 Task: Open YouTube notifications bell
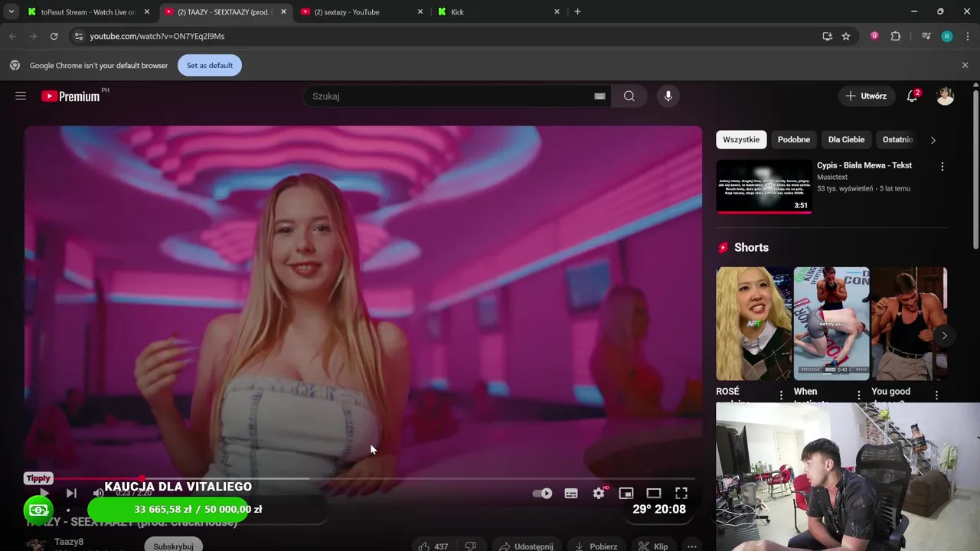tap(912, 96)
